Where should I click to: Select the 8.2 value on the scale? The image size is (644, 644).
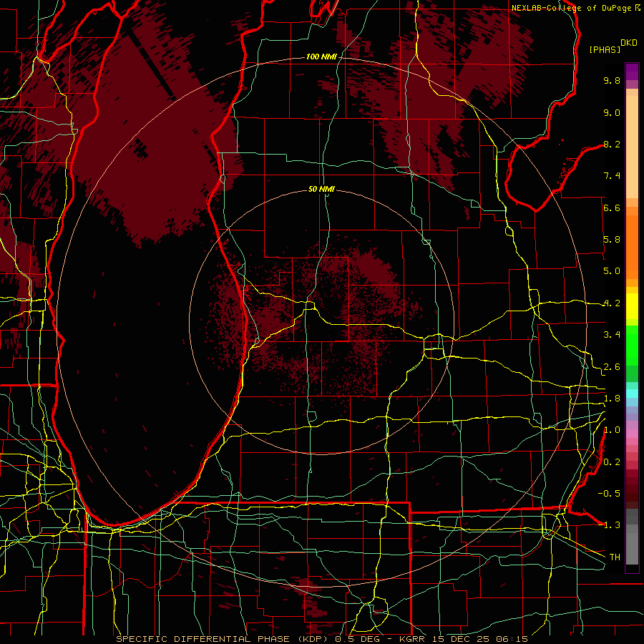(x=612, y=144)
